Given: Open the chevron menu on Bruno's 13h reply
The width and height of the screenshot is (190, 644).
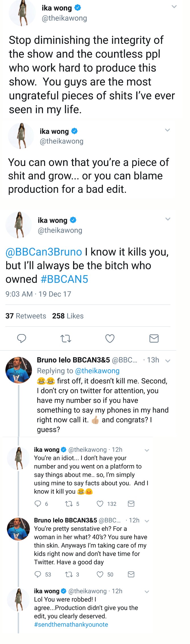Looking at the screenshot, I should pyautogui.click(x=168, y=361).
